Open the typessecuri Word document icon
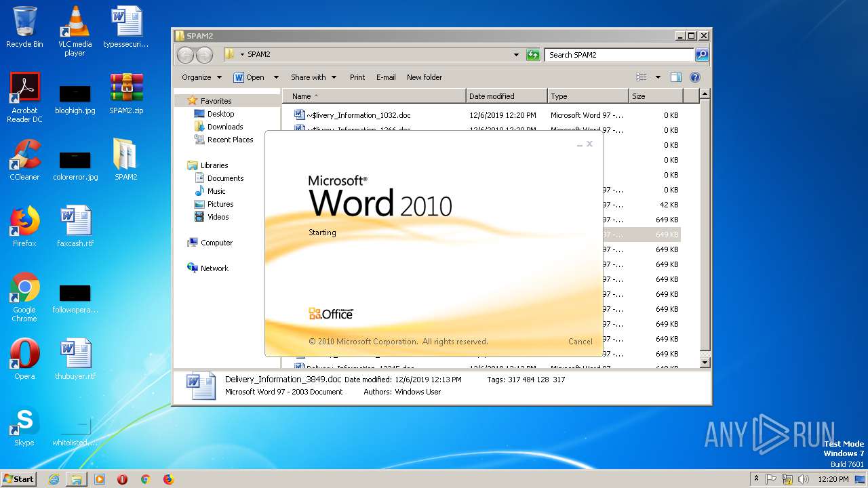This screenshot has height=488, width=868. (x=126, y=27)
